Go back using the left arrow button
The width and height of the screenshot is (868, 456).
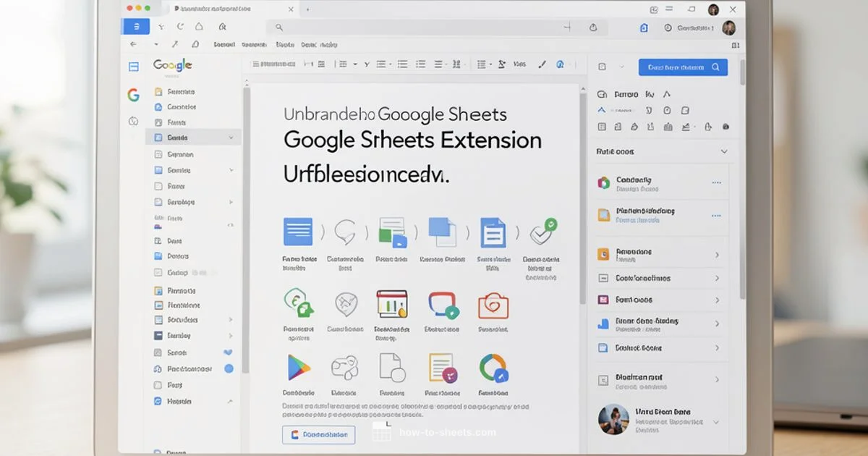coord(132,45)
